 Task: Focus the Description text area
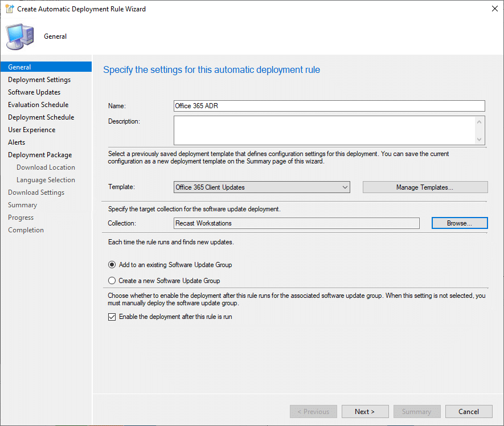[323, 130]
